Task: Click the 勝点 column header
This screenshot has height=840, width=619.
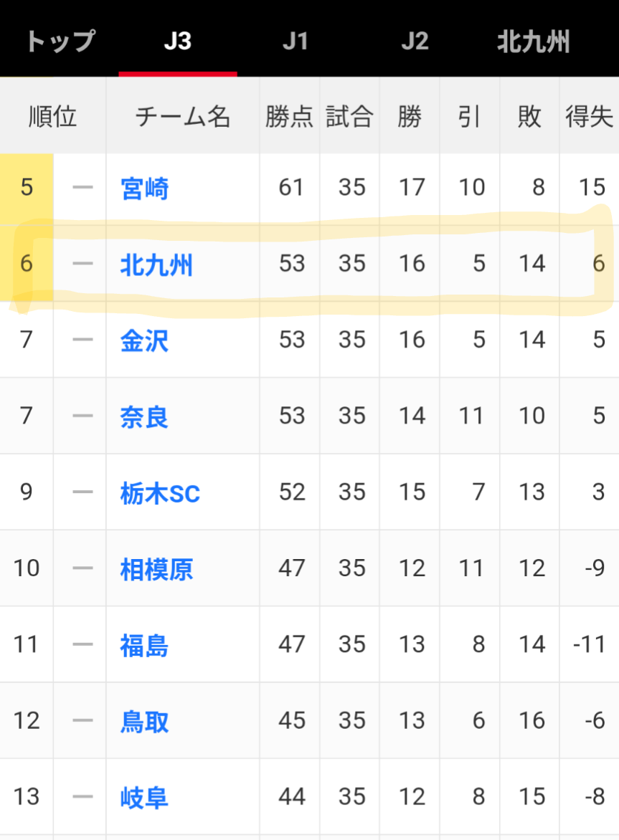Action: point(289,116)
